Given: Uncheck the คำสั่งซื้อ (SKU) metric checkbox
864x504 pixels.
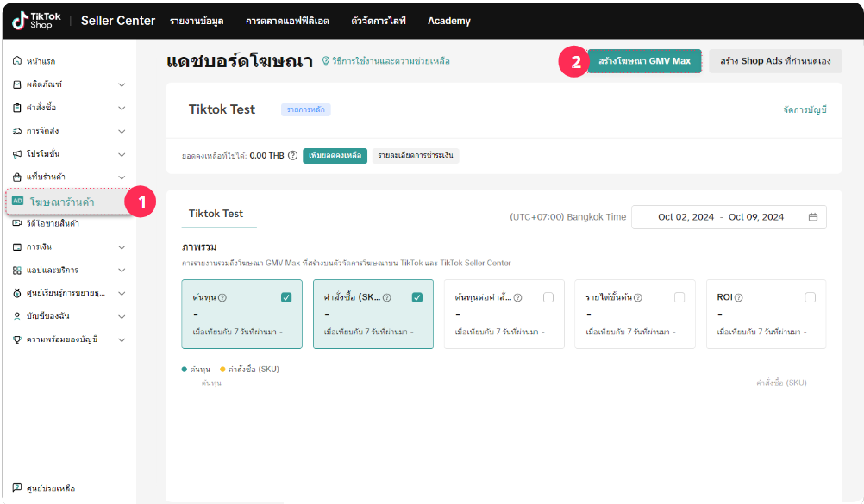Looking at the screenshot, I should coord(417,297).
